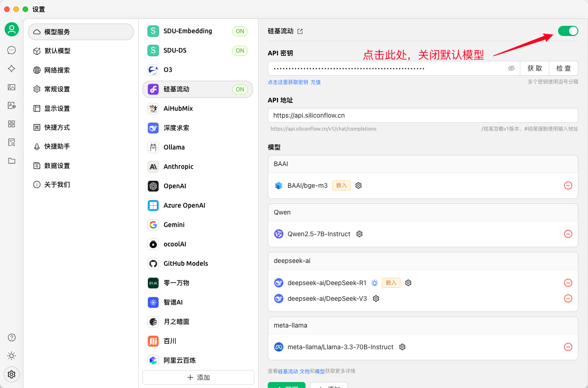Choose AiHubMix in provider list
The height and width of the screenshot is (388, 588).
pyautogui.click(x=198, y=108)
